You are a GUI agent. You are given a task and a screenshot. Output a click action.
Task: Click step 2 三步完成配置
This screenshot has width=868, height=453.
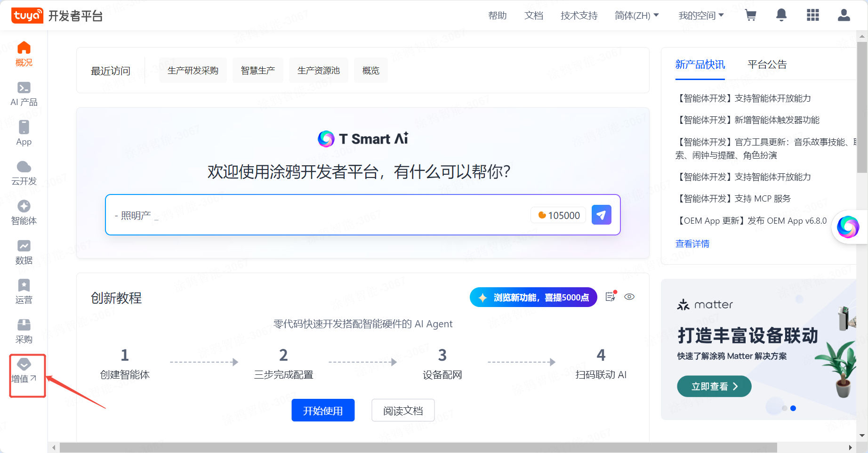[283, 364]
